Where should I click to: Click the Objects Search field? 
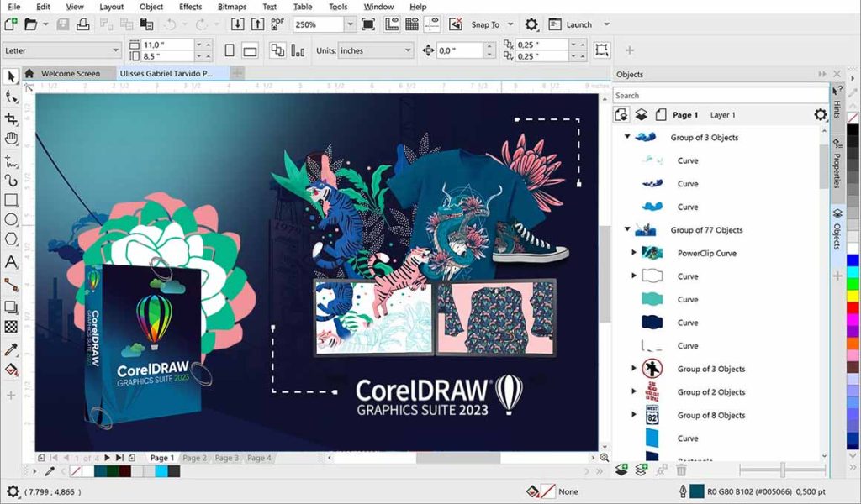(x=721, y=96)
